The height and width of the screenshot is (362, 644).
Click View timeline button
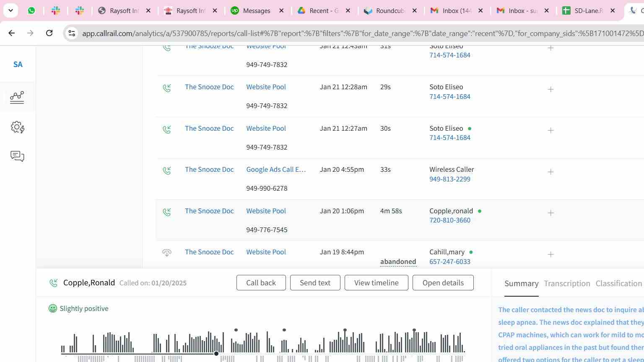pyautogui.click(x=376, y=283)
